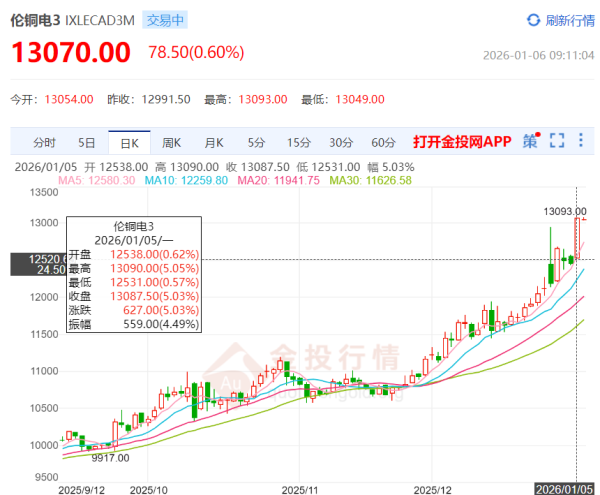Click the tooltip 最低 12531.00(0.57%) row
The width and height of the screenshot is (600, 495).
[x=134, y=282]
